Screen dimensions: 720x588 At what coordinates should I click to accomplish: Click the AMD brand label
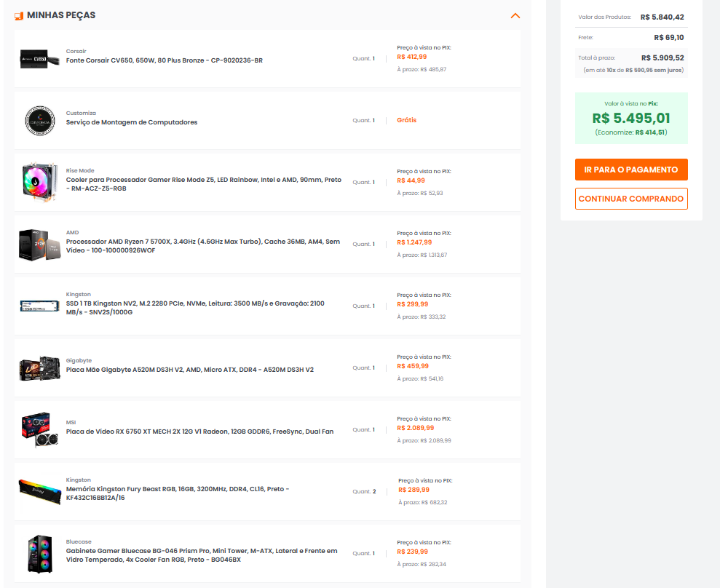73,233
